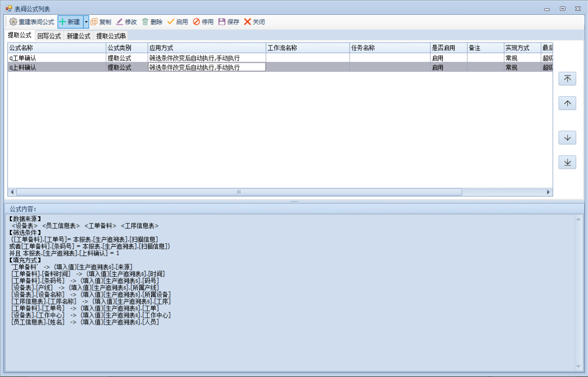Click the 修改 pencil edit icon
Screen dimensions: 588x377
click(119, 22)
